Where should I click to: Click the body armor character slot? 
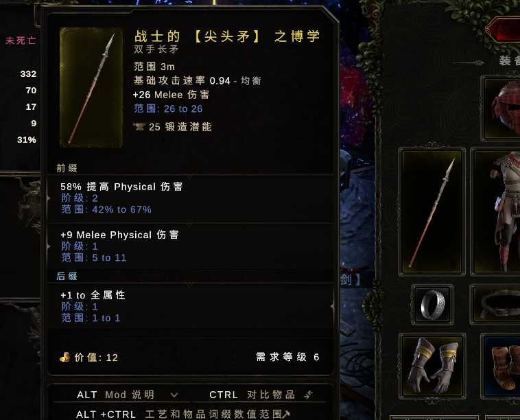click(x=495, y=211)
